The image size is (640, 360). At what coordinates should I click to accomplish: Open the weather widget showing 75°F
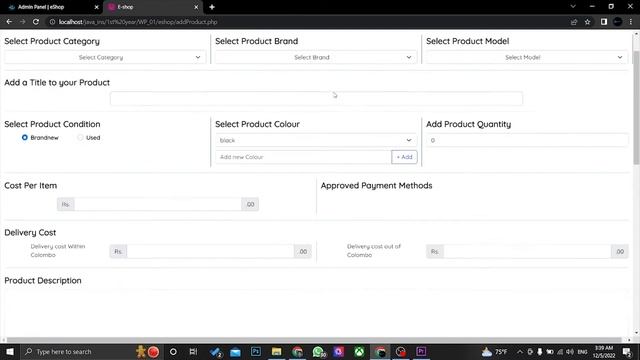pyautogui.click(x=495, y=352)
